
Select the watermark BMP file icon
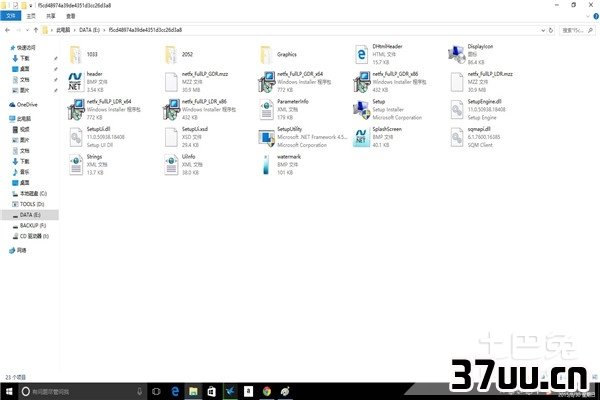266,165
